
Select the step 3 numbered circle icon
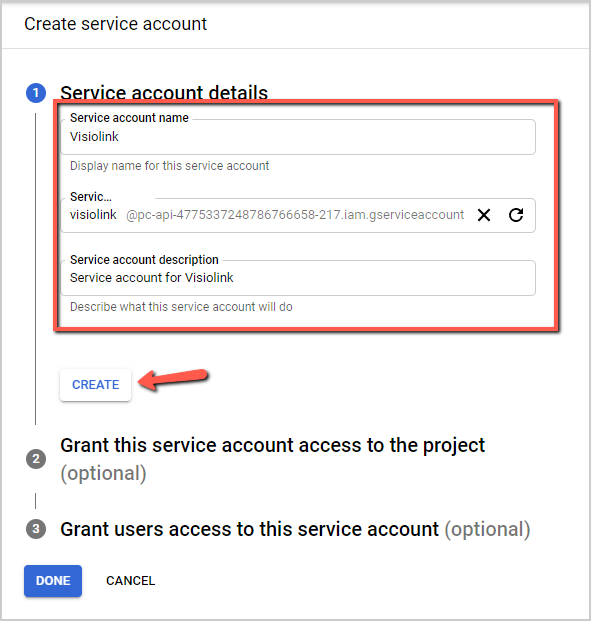click(x=36, y=529)
